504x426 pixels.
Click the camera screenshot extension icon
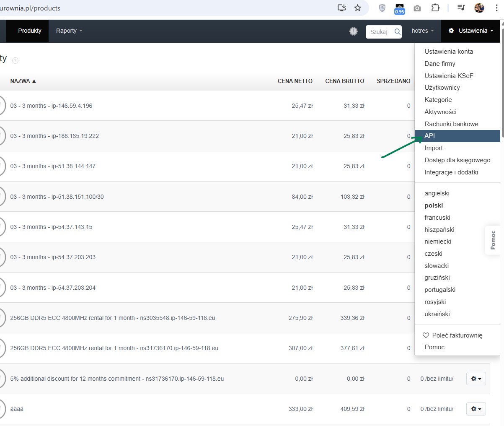click(x=417, y=8)
